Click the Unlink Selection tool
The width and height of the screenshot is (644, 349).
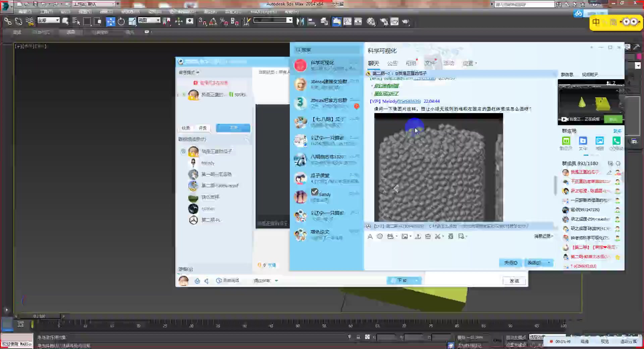pyautogui.click(x=19, y=22)
